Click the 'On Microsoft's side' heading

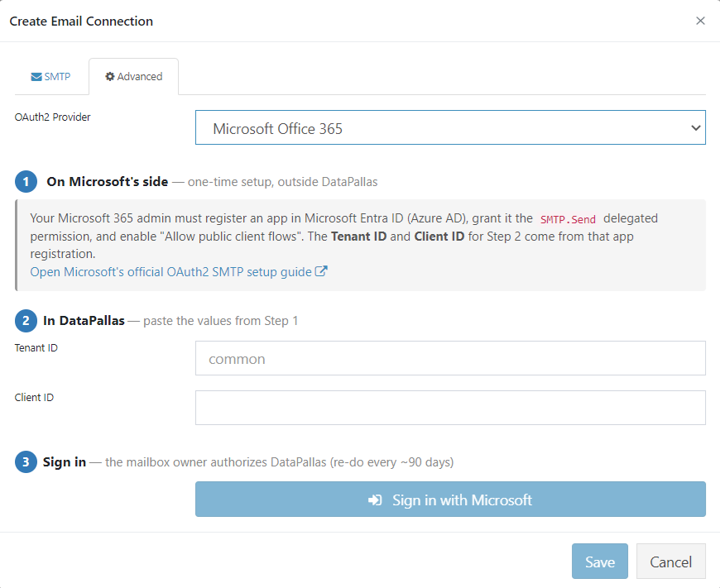coord(107,182)
